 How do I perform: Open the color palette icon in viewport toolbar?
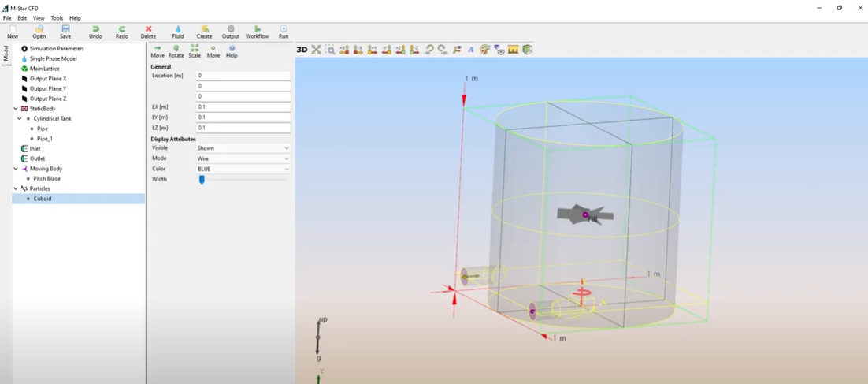485,50
